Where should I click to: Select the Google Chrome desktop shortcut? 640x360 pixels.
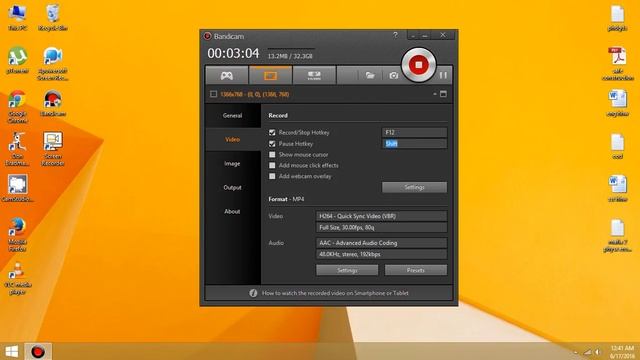pos(18,107)
